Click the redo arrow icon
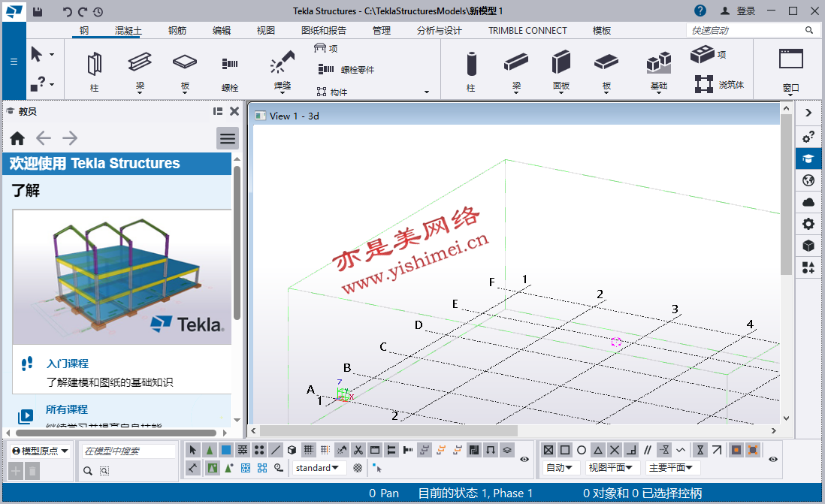This screenshot has width=825, height=504. click(83, 11)
